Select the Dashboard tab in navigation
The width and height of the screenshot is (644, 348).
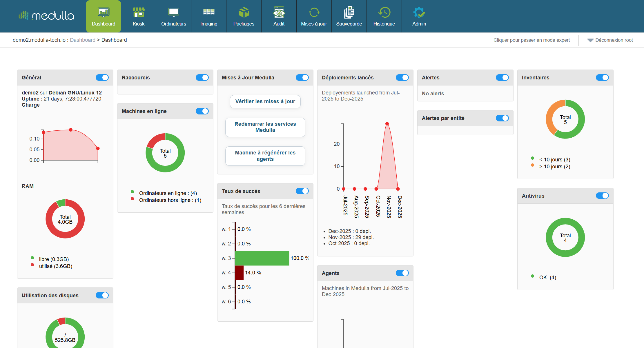(x=104, y=16)
